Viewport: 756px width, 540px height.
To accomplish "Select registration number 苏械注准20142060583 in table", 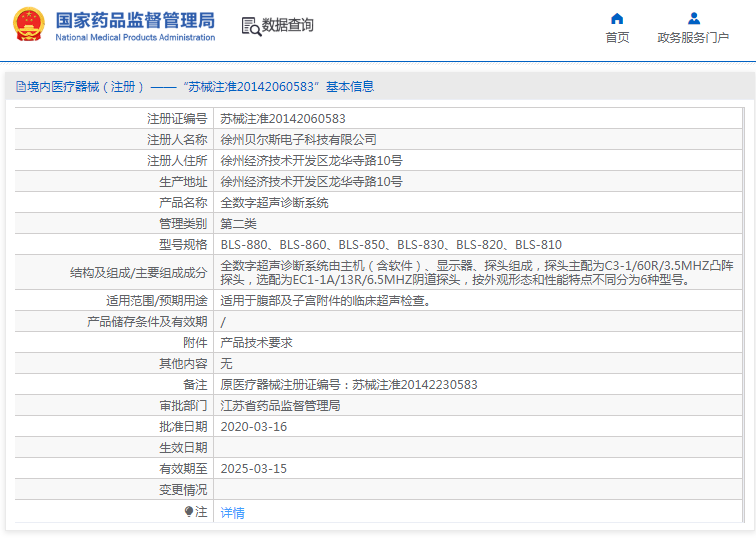I will pyautogui.click(x=283, y=118).
